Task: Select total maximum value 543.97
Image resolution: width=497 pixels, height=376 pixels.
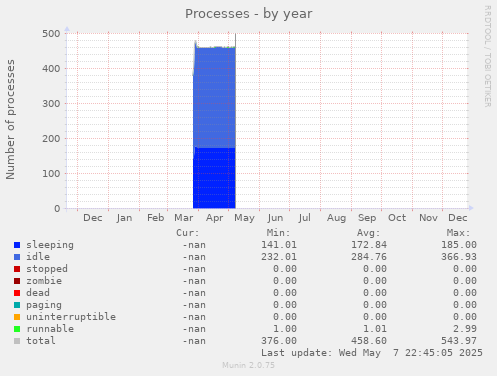Action: pos(459,341)
